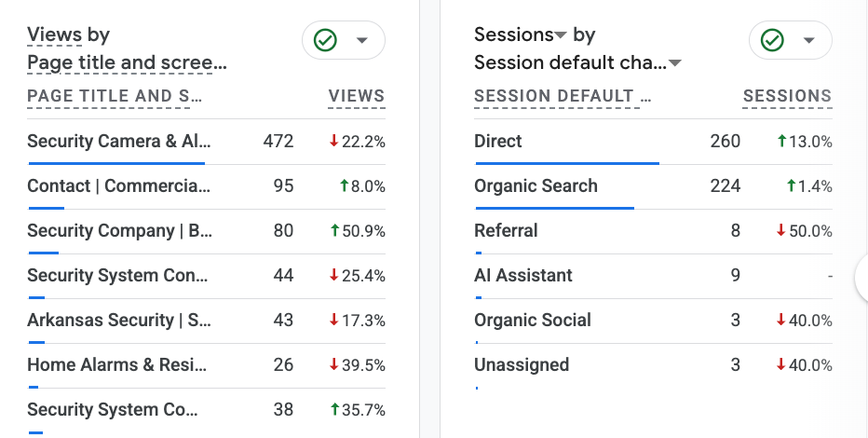
Task: Click the green up arrow next to 13.0%
Action: (x=781, y=142)
